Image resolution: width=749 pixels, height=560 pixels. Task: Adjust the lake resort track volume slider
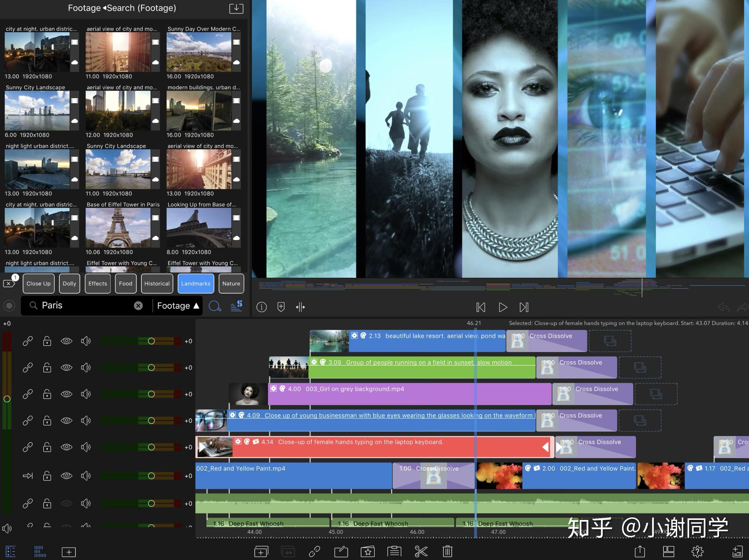point(152,341)
